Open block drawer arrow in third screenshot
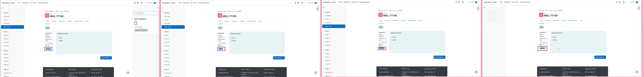Screen dimensions: 644x77 (478, 8)
